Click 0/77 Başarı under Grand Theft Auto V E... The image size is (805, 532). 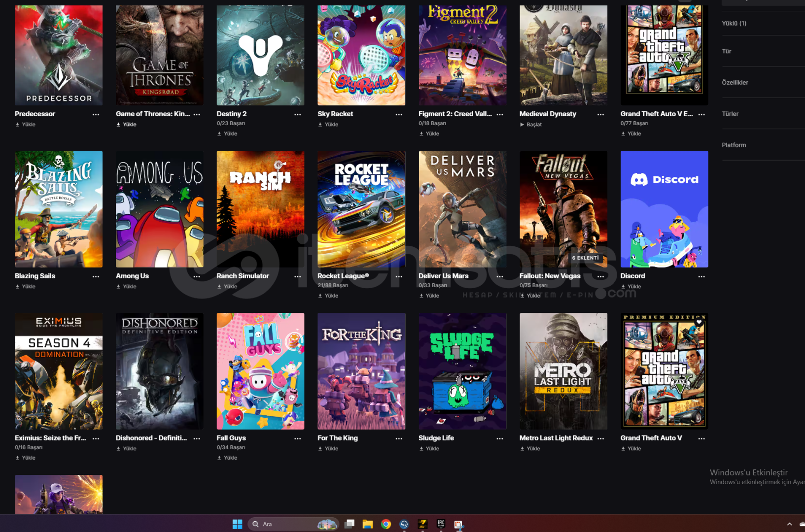click(634, 124)
